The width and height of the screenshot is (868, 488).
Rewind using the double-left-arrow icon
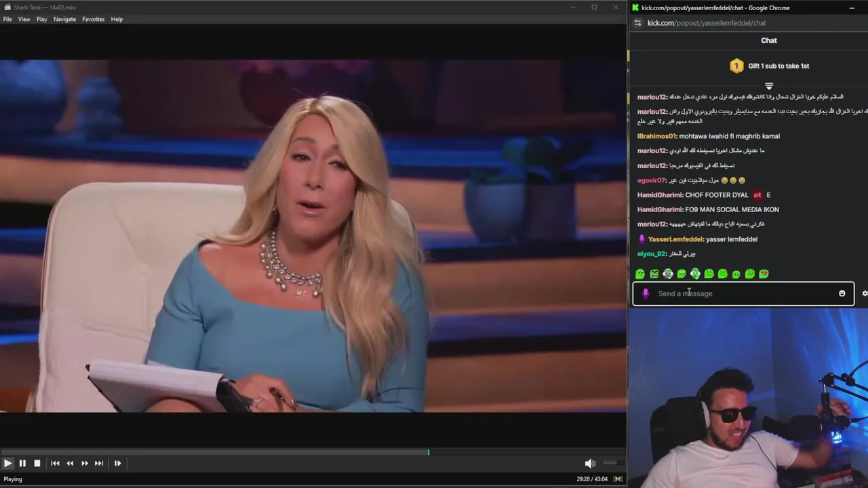[70, 463]
